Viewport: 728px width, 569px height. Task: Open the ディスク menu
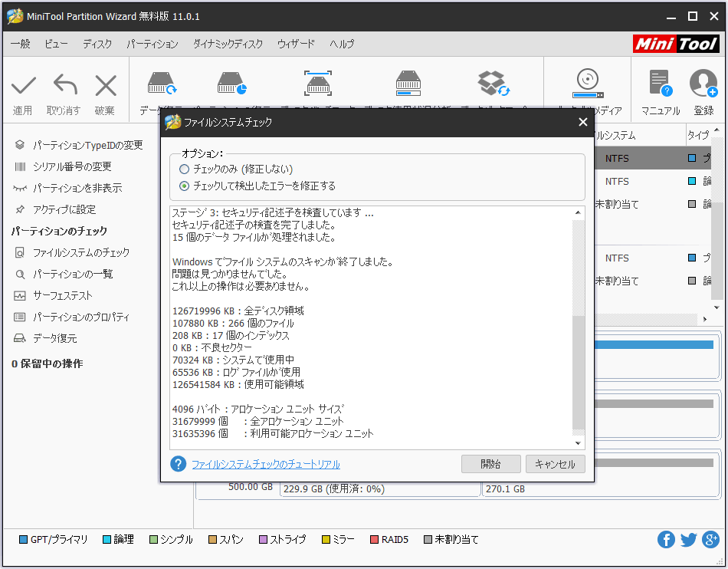click(97, 44)
